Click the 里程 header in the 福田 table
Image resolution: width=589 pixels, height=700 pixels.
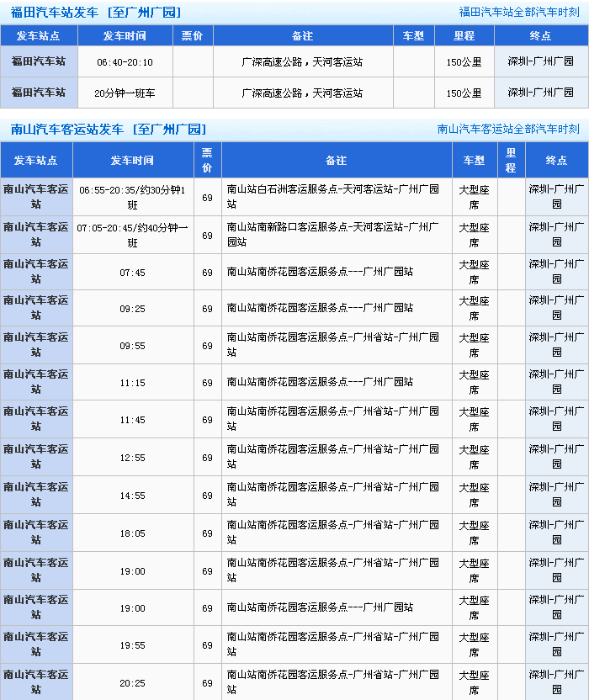click(x=464, y=35)
